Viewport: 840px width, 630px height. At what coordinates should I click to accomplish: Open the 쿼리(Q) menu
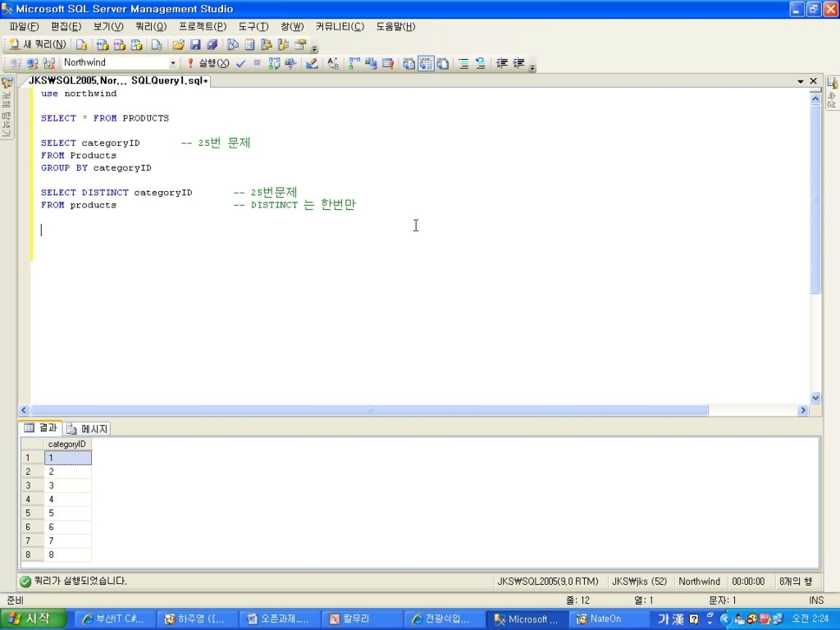click(x=151, y=26)
